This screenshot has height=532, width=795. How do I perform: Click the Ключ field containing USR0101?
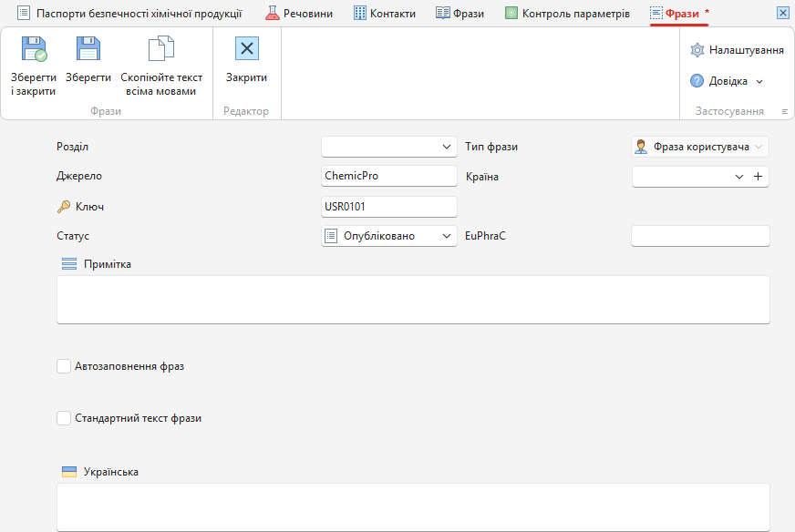point(389,207)
